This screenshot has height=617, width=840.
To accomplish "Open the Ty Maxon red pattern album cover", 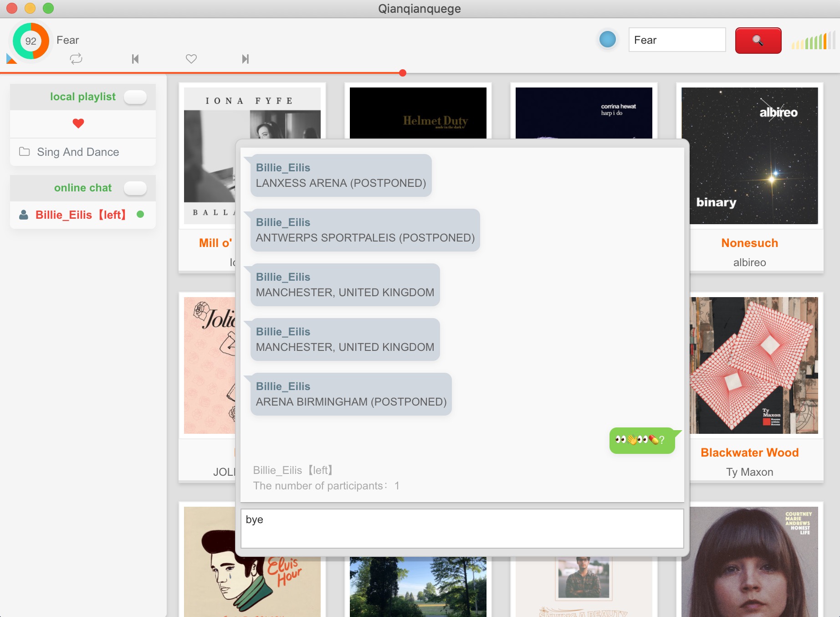I will coord(754,365).
